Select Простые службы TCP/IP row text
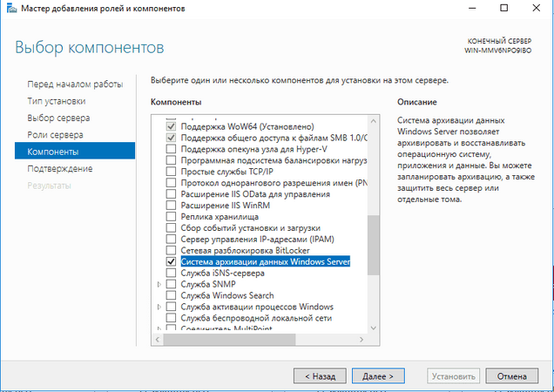The image size is (554, 392). [x=226, y=172]
